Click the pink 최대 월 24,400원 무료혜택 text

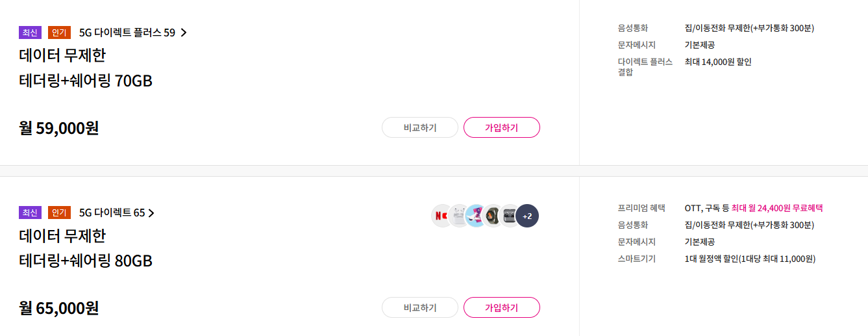click(777, 208)
